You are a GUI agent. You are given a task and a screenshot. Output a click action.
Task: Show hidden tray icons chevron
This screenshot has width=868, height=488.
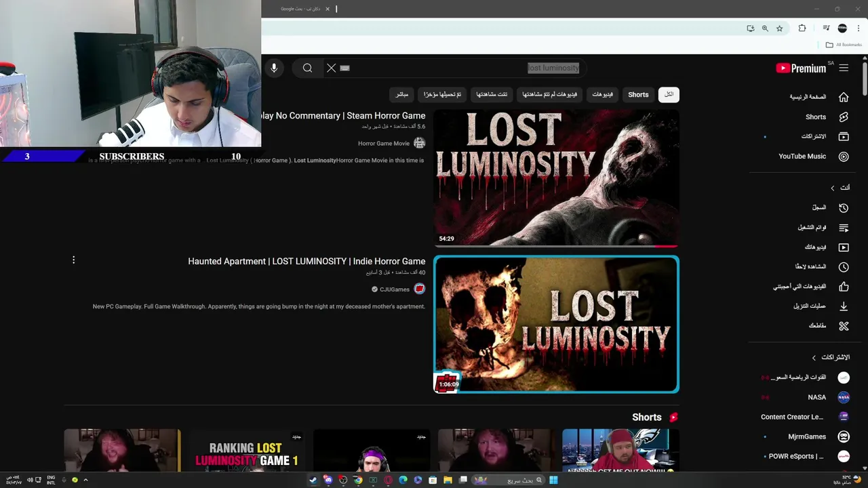click(x=85, y=480)
